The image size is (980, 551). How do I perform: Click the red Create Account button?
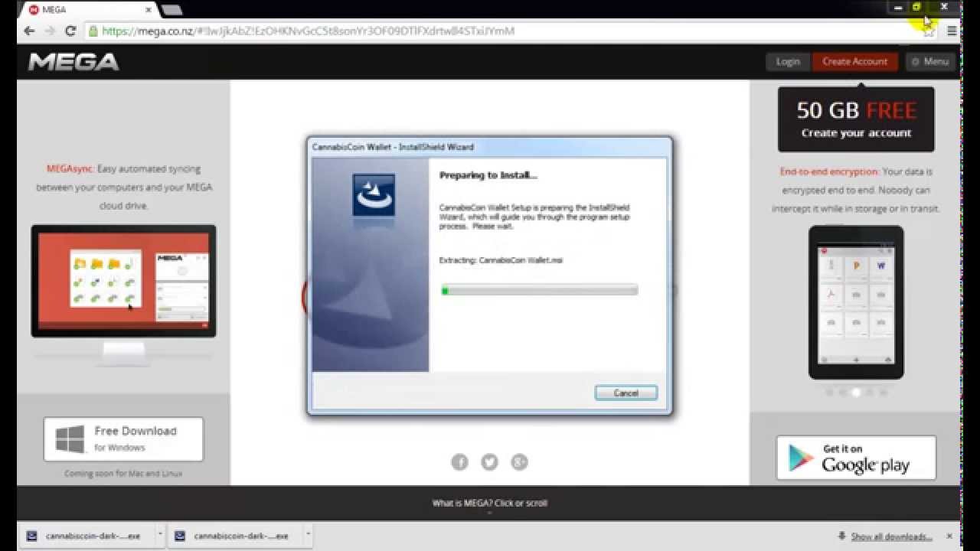click(x=854, y=62)
